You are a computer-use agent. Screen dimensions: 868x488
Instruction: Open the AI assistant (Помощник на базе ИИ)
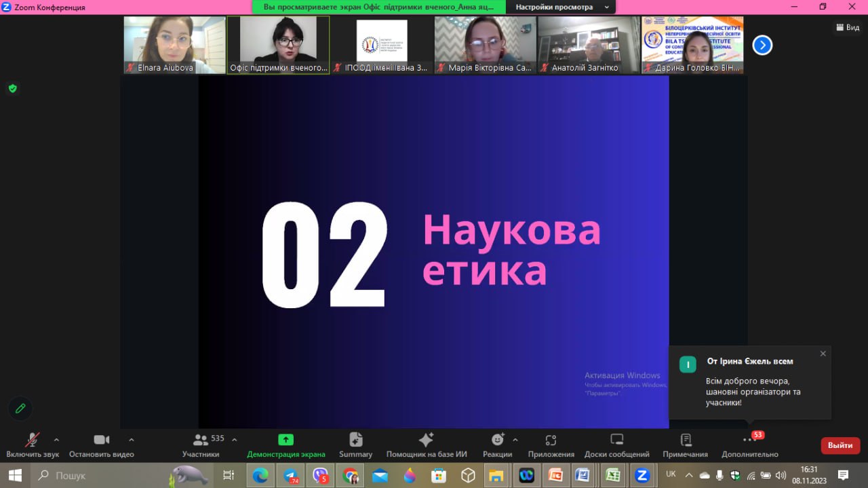coord(426,445)
